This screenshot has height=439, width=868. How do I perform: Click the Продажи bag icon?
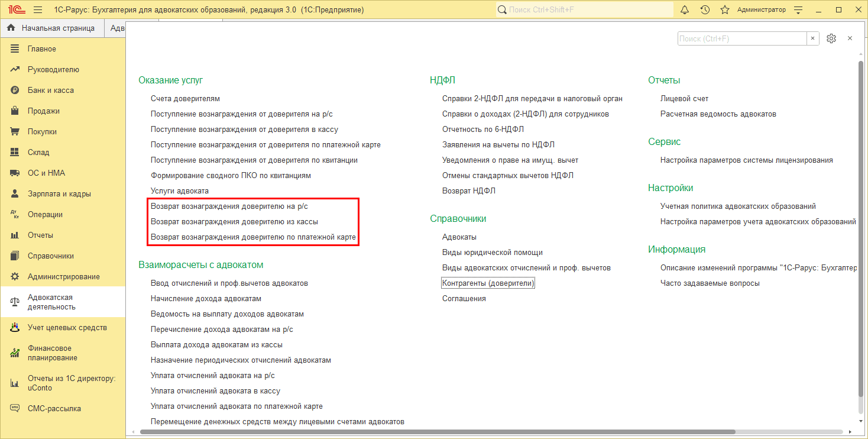point(15,111)
